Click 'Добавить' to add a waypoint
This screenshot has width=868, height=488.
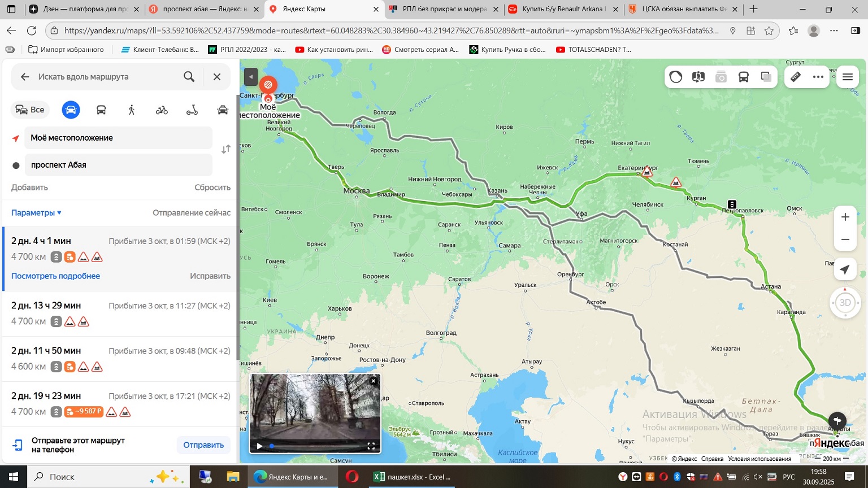pyautogui.click(x=29, y=188)
